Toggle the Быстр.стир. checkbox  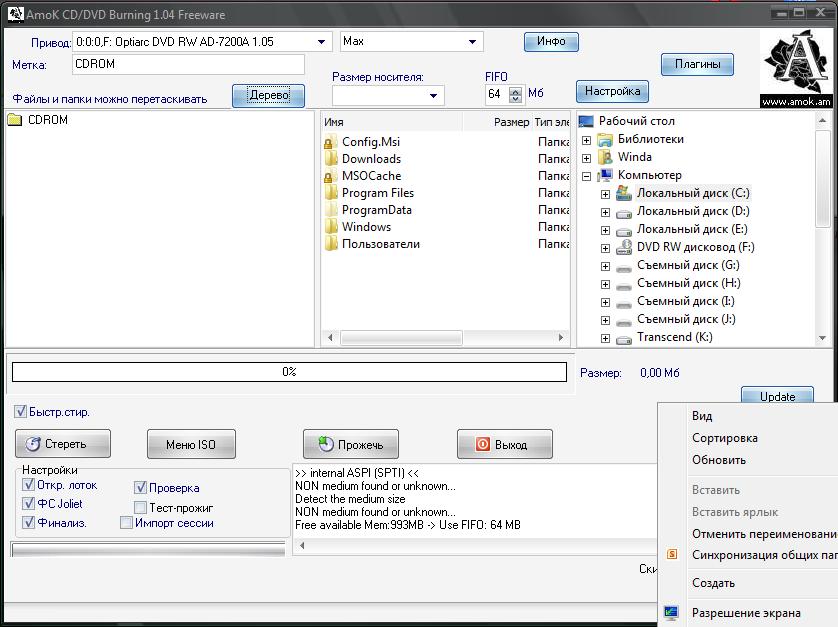point(20,412)
